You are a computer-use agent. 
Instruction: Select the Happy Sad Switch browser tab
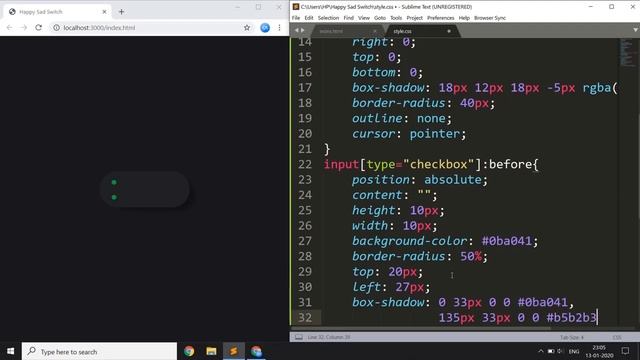(57, 12)
